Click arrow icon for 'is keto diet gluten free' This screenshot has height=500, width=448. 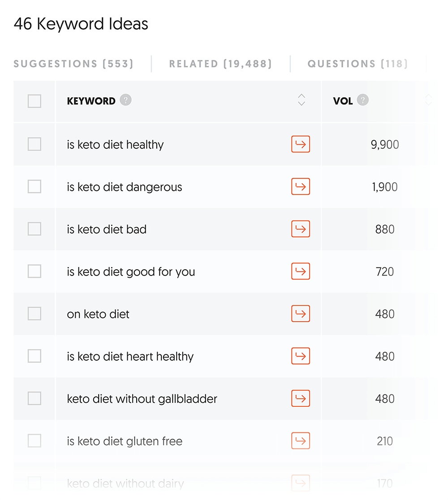click(301, 440)
